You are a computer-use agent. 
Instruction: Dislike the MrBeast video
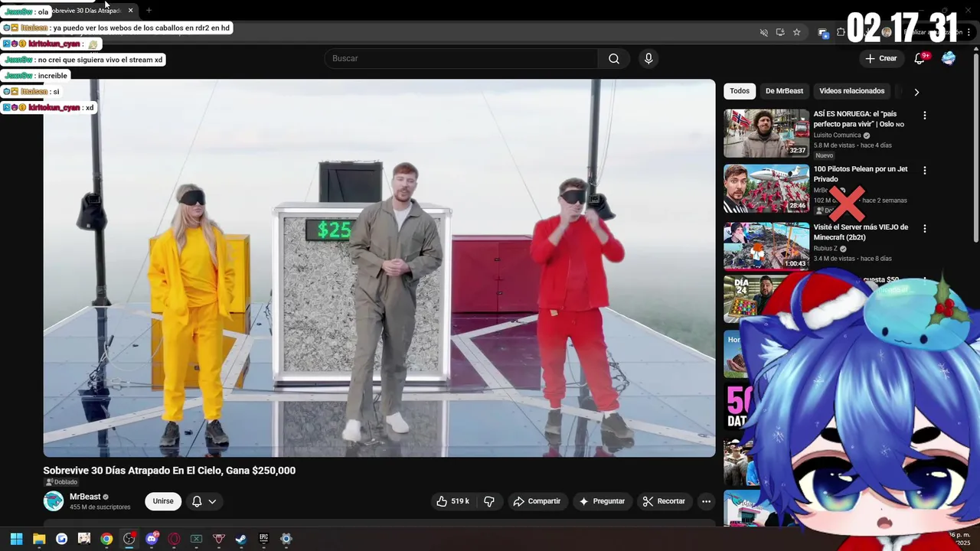click(489, 501)
